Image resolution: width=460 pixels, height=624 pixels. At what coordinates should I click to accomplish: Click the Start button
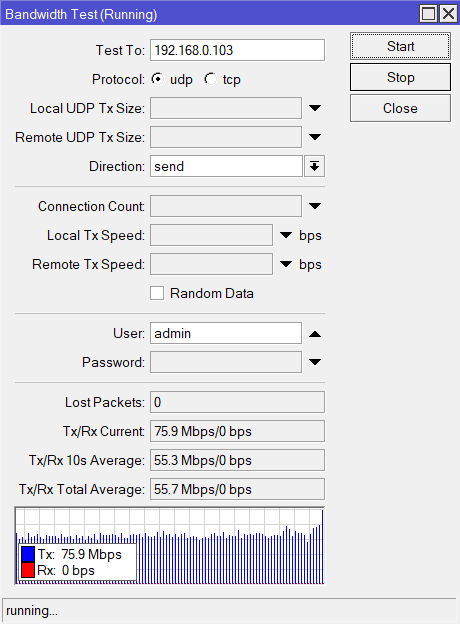pos(400,46)
